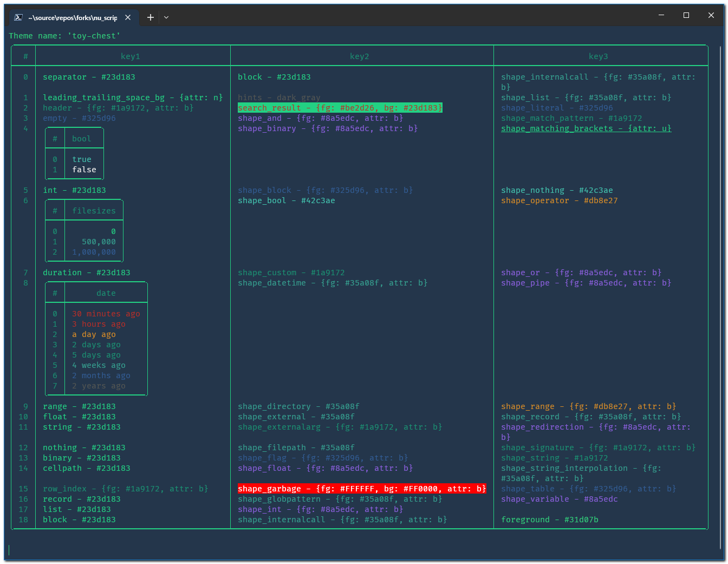Click the 'date' nested table header
Viewport: 728px width, 564px height.
pos(106,293)
